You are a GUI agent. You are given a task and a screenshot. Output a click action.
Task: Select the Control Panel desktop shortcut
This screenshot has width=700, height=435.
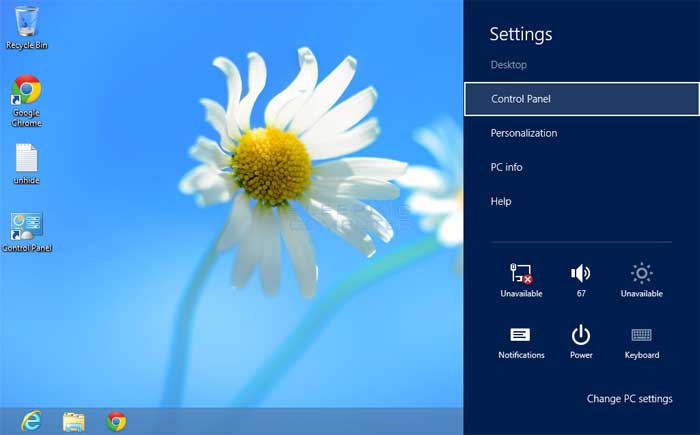pyautogui.click(x=27, y=232)
